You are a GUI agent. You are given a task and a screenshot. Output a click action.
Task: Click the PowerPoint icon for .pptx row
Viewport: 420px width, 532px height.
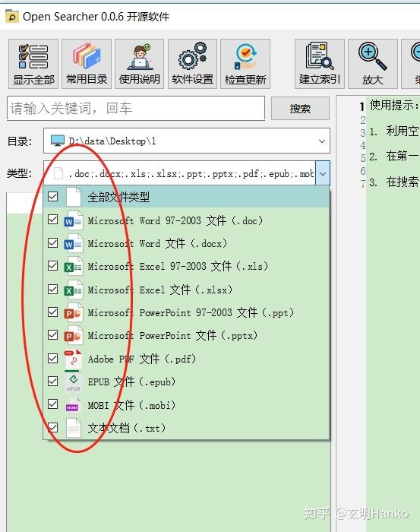(73, 335)
